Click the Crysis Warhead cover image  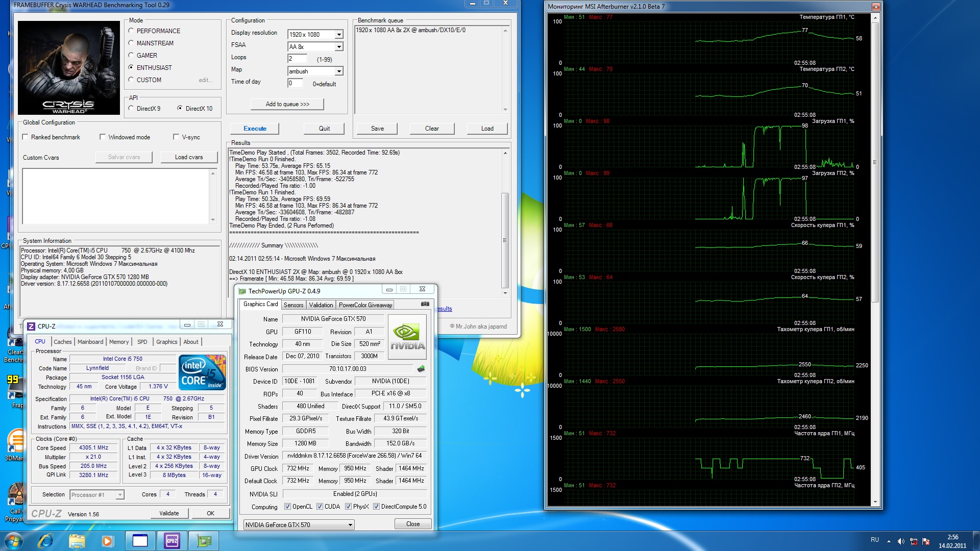69,67
